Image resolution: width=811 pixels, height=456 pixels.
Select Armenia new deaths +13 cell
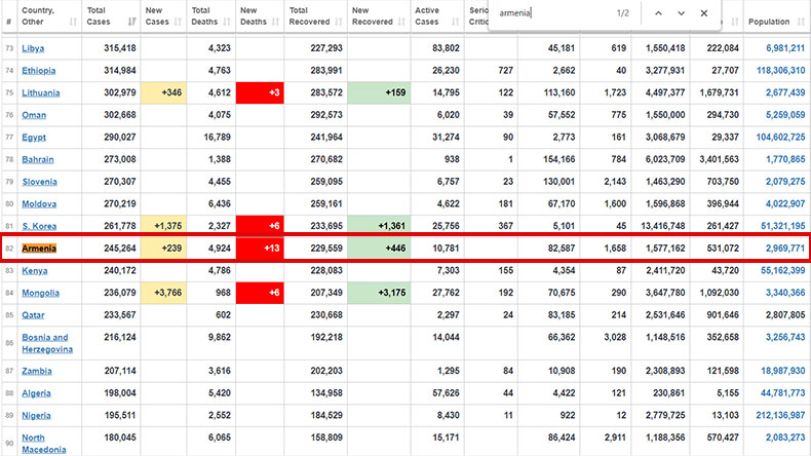[x=260, y=248]
